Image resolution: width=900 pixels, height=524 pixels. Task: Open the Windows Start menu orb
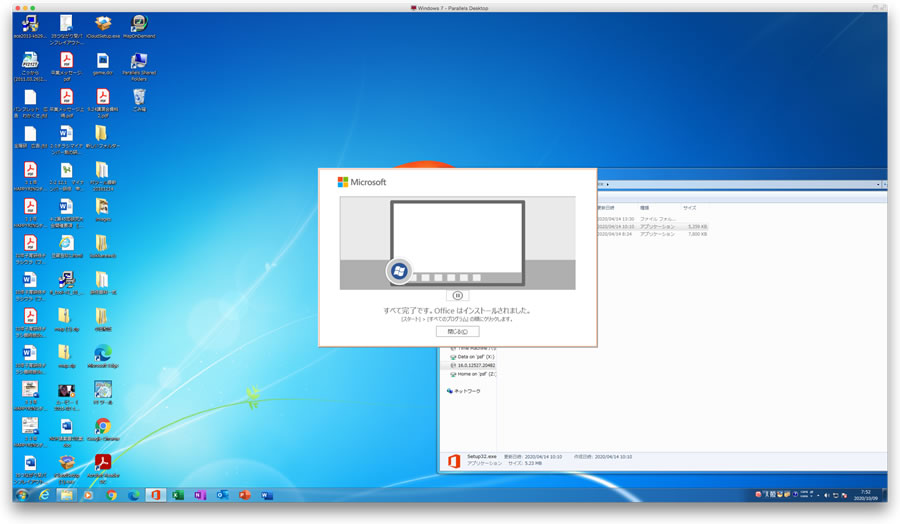(x=22, y=495)
